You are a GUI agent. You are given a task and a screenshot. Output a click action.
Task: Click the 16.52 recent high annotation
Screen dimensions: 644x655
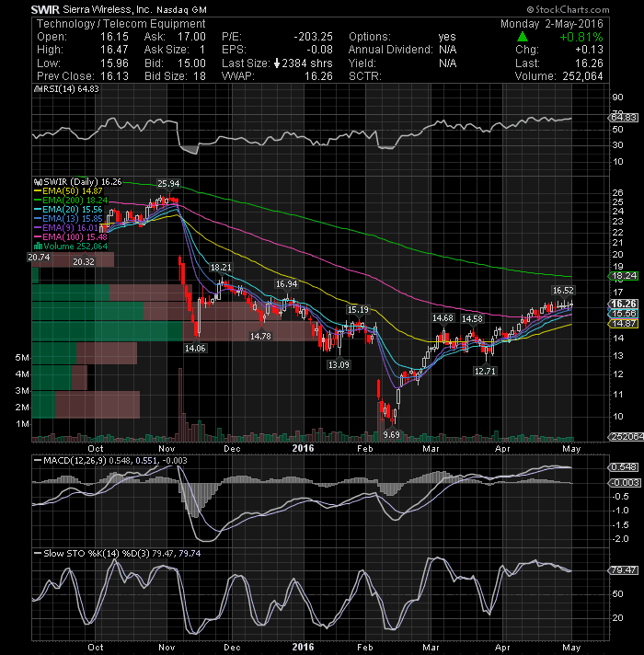pos(563,291)
